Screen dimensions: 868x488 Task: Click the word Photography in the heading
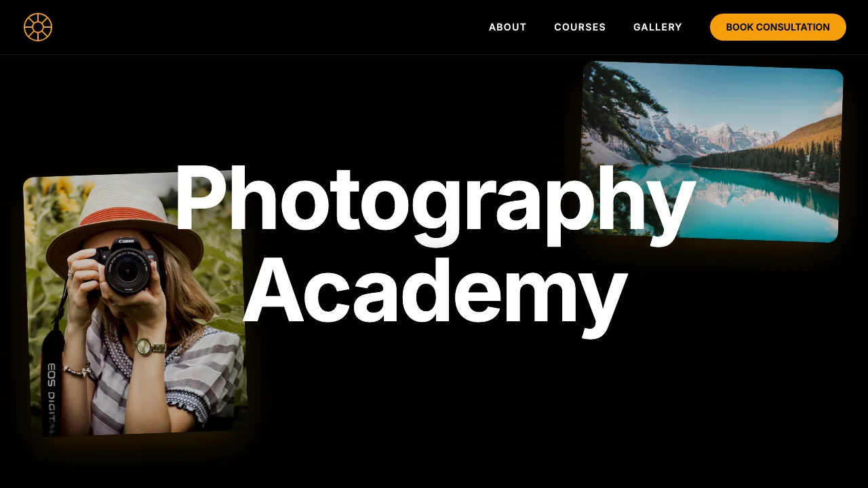[x=435, y=200]
